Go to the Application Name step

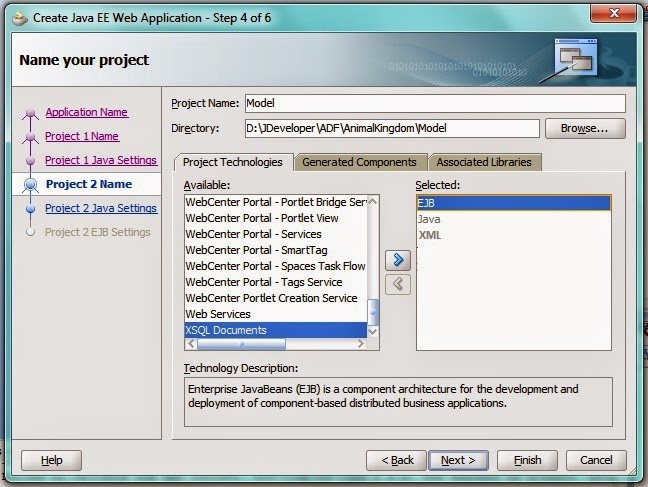point(86,112)
